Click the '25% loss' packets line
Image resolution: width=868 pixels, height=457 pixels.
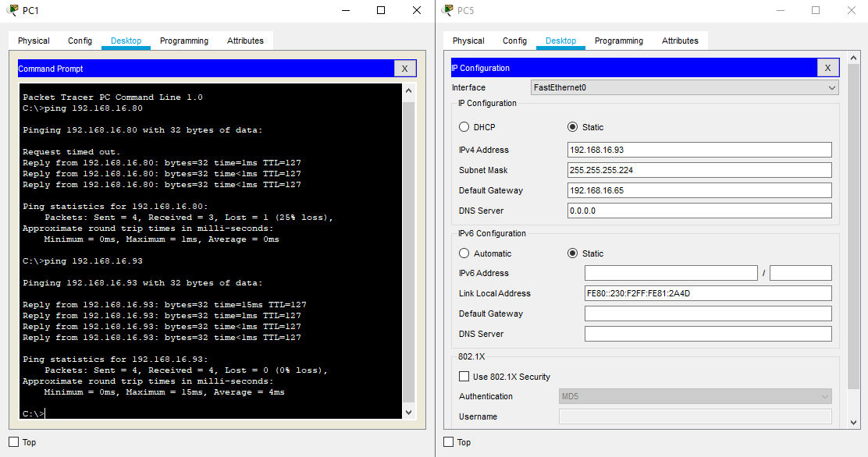pyautogui.click(x=189, y=218)
